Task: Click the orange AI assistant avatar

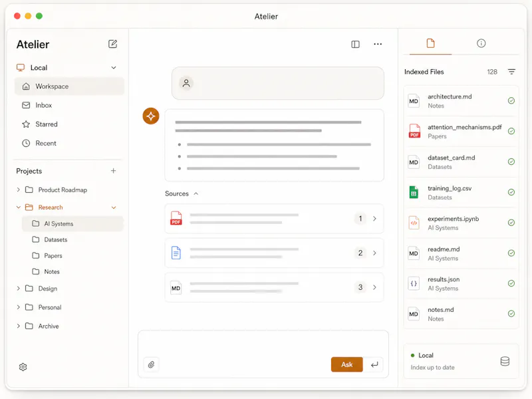Action: pyautogui.click(x=151, y=116)
